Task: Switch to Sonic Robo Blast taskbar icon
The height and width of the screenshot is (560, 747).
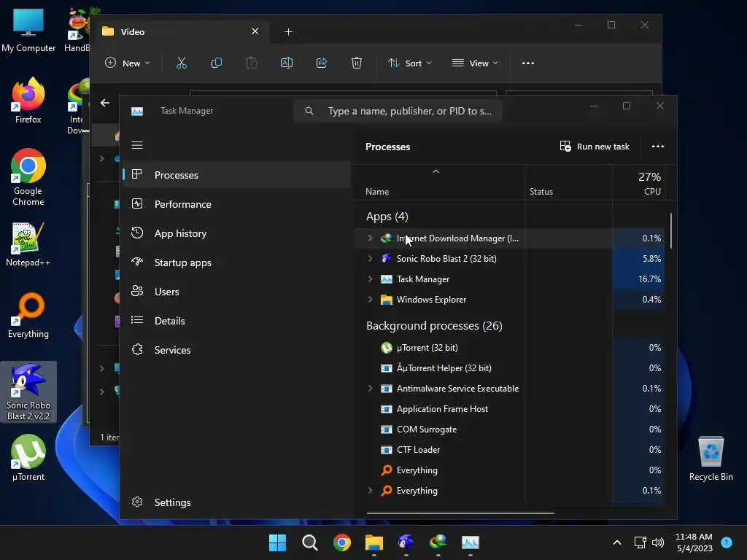Action: pos(406,542)
